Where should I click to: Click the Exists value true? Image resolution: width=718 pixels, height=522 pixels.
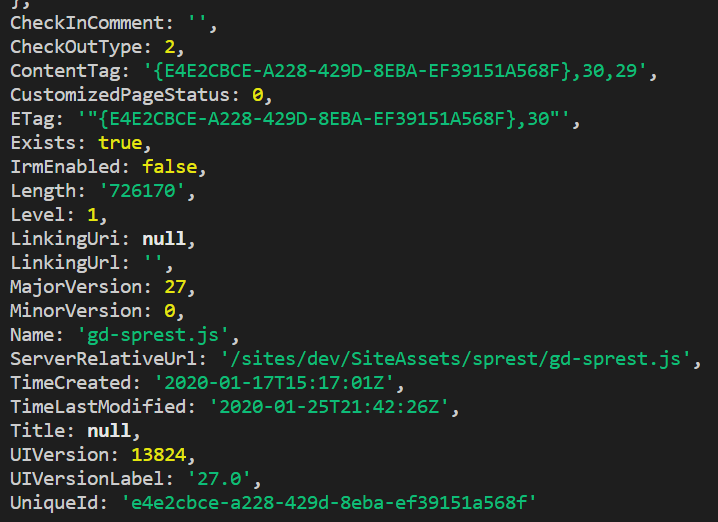[x=121, y=143]
